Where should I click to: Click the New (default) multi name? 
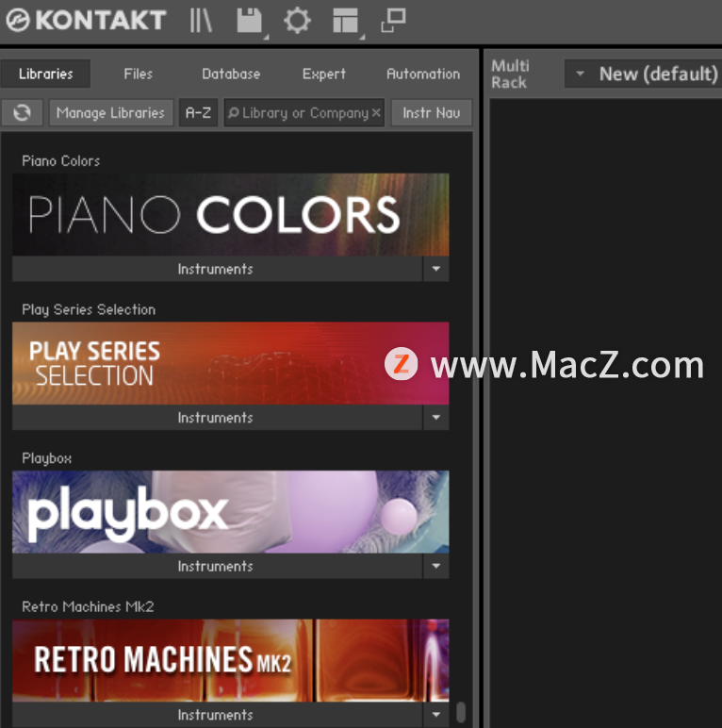click(x=659, y=74)
